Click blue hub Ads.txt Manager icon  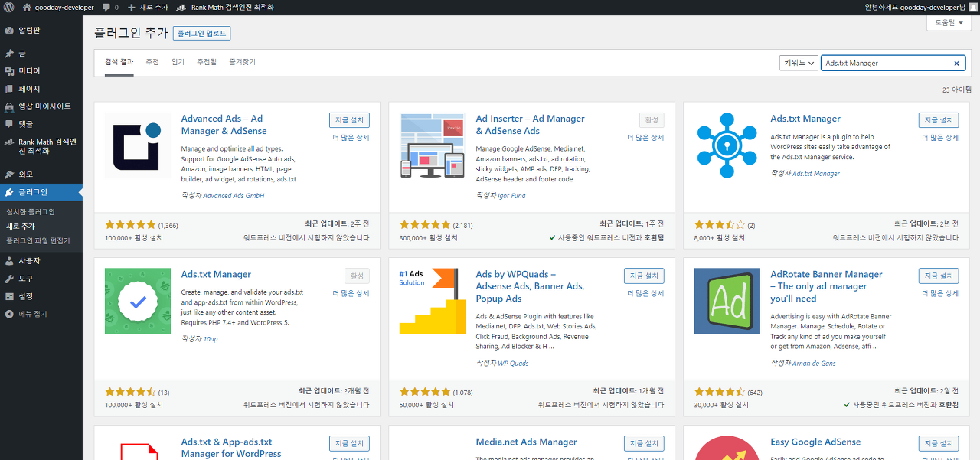pos(727,145)
